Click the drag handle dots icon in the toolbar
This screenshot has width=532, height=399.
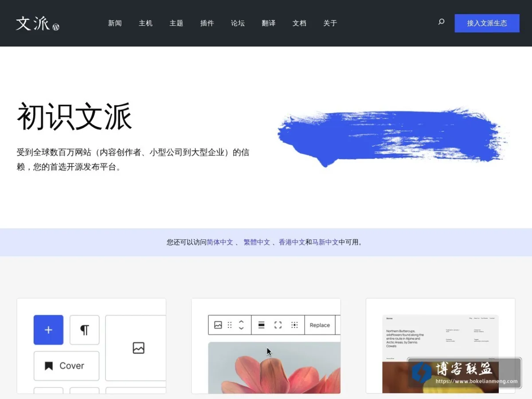[230, 325]
